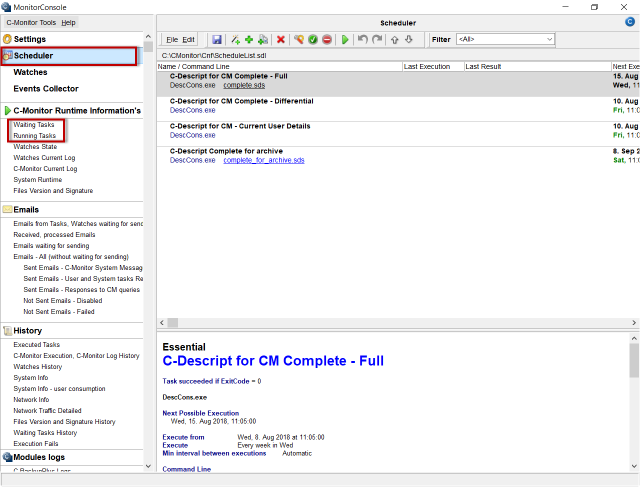Click the red disable task icon

[327, 40]
